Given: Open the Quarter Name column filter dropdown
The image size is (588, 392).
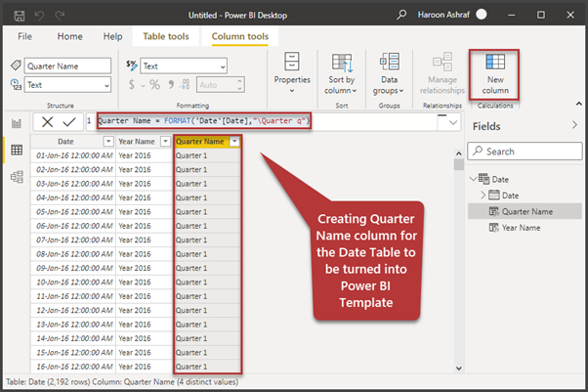Looking at the screenshot, I should point(234,141).
